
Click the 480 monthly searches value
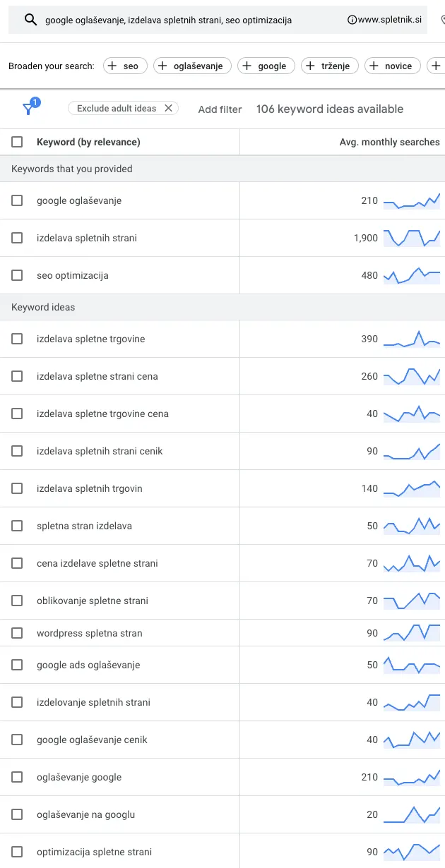pos(369,275)
